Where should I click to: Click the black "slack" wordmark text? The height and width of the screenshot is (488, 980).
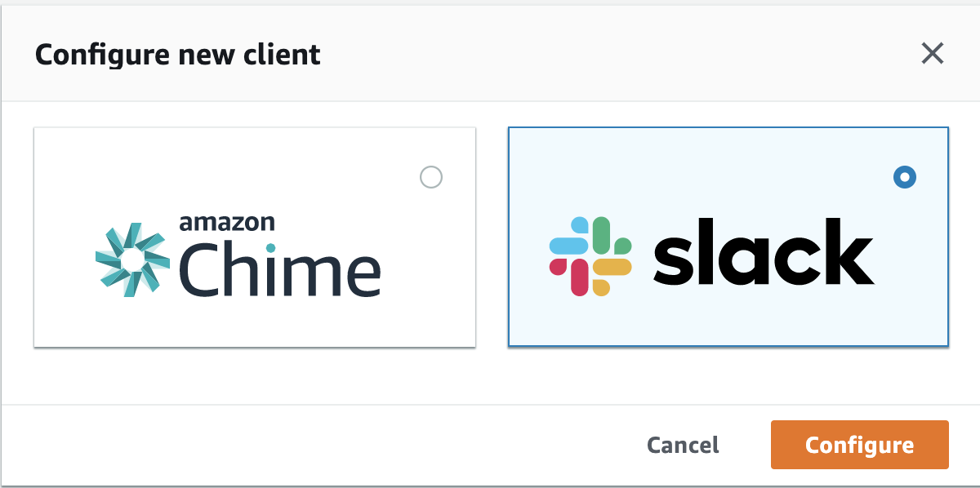(764, 254)
